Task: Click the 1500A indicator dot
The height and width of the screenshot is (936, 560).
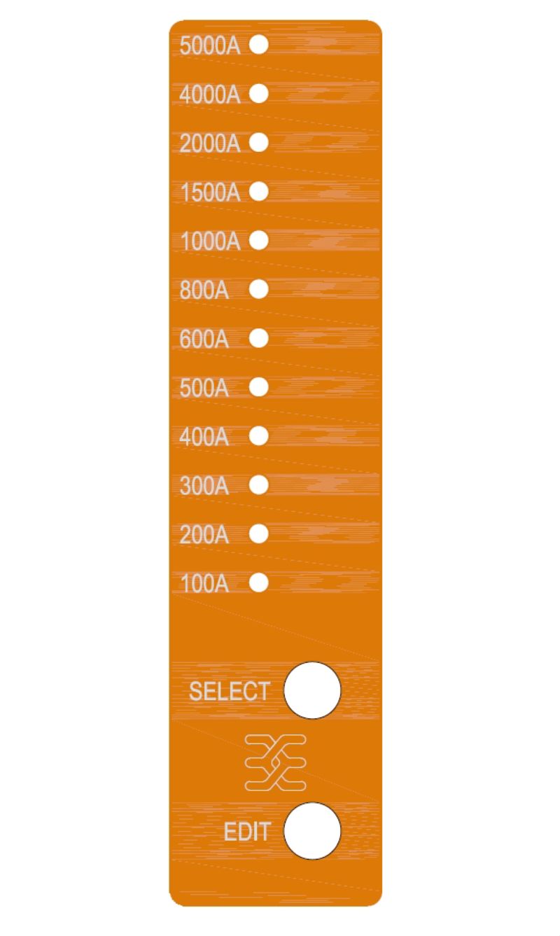Action: tap(259, 191)
